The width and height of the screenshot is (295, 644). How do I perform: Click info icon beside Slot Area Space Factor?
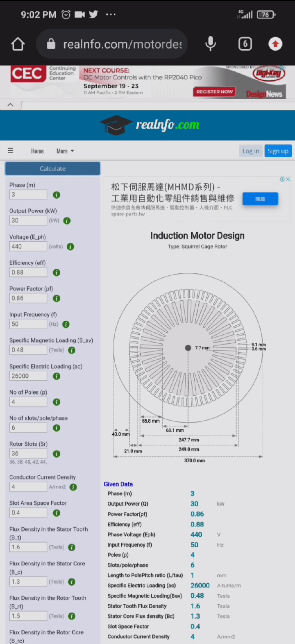click(x=57, y=513)
